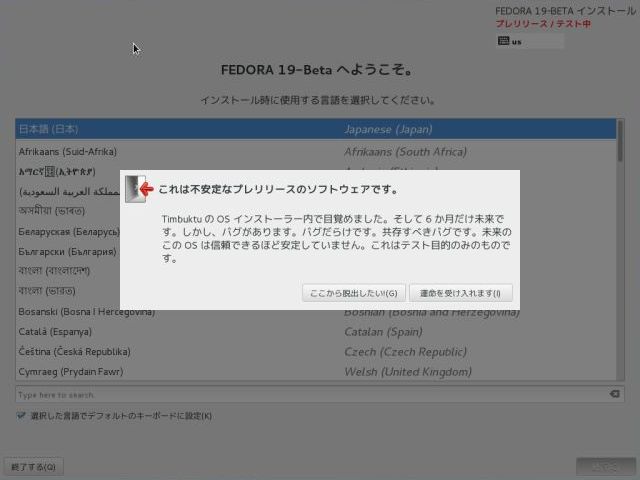Select 'Cymraeg (Prydain Fawr)' language

316,371
